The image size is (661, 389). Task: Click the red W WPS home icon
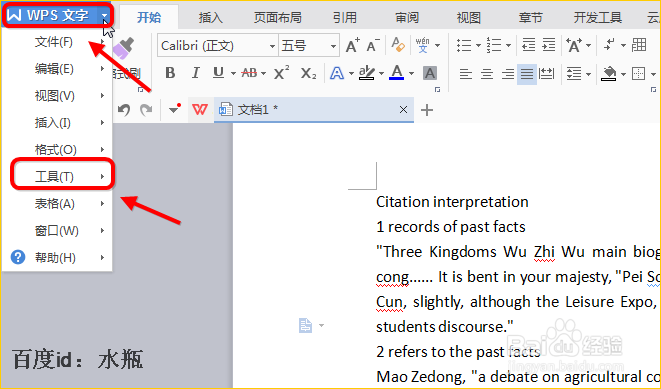coord(199,110)
